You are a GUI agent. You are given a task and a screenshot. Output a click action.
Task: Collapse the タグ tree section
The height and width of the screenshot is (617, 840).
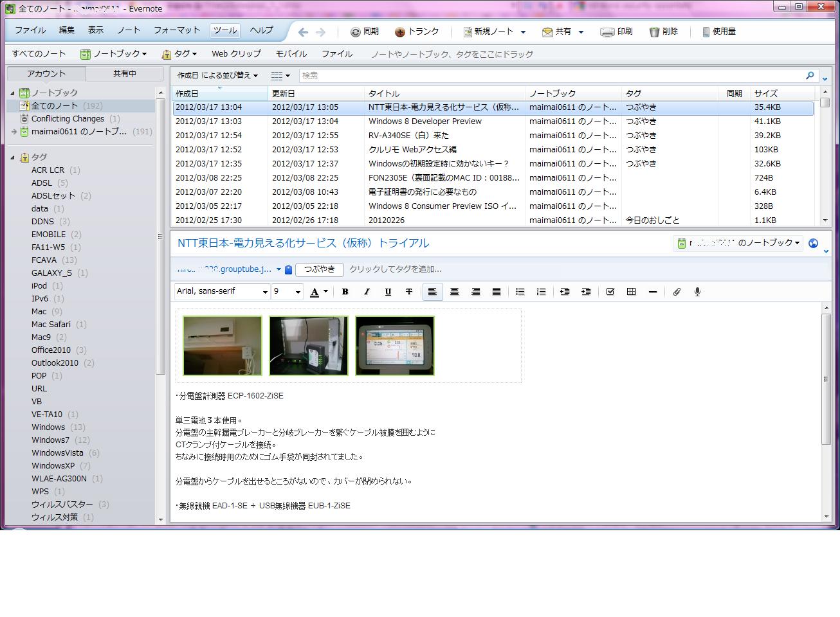[x=12, y=157]
